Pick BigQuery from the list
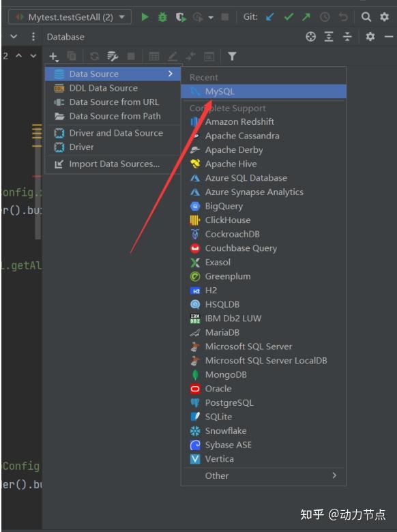Viewport: 397px width, 532px height. coord(264,206)
